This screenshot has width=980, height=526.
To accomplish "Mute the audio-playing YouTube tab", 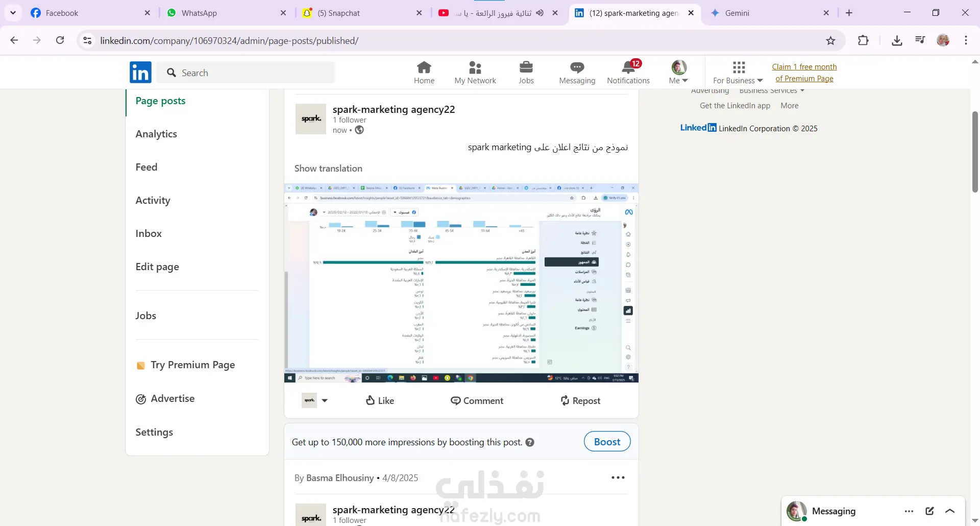I will click(x=540, y=13).
